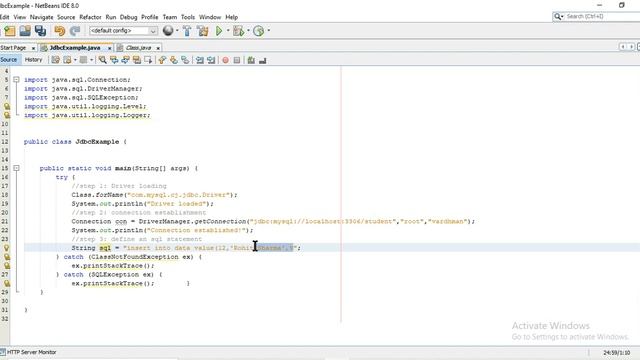Click the Comment icon in editor toolbar
This screenshot has width=640, height=360.
(x=251, y=60)
